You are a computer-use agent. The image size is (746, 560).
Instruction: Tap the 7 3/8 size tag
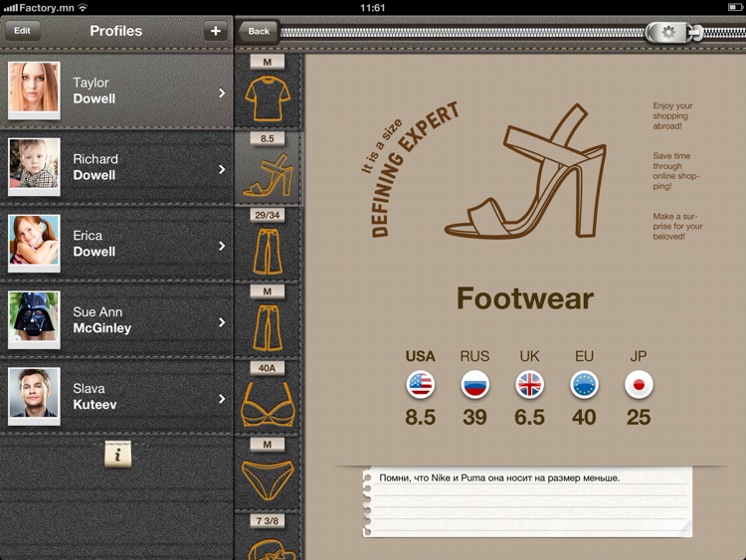click(x=268, y=521)
